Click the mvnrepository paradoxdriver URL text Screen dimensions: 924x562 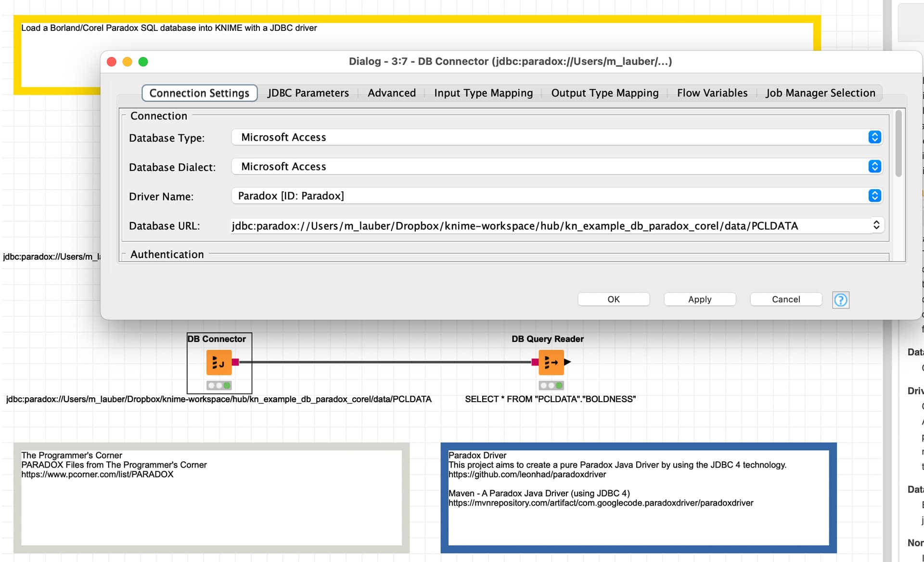point(601,503)
